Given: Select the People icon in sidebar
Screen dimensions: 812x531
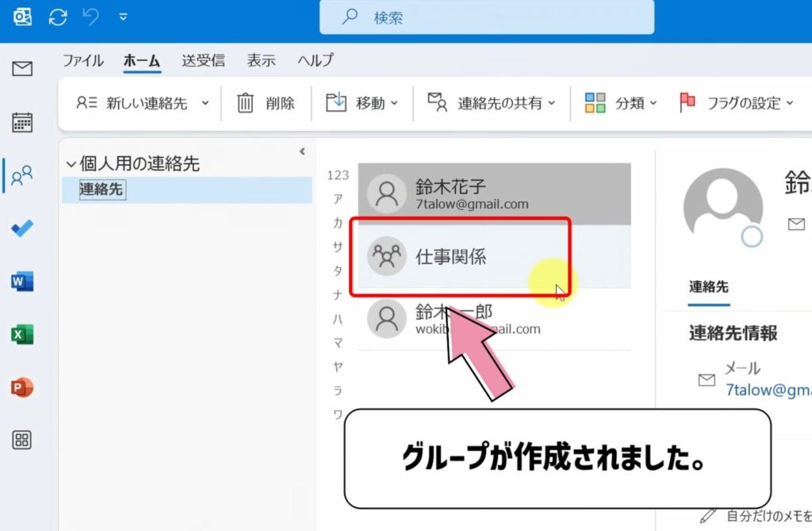Looking at the screenshot, I should [x=22, y=178].
